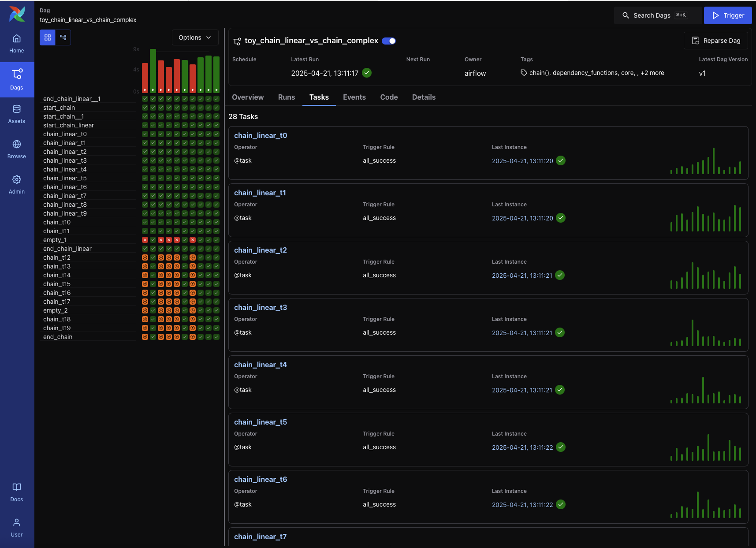Switch the DAG view to graph layout
The width and height of the screenshot is (756, 548).
click(x=63, y=37)
